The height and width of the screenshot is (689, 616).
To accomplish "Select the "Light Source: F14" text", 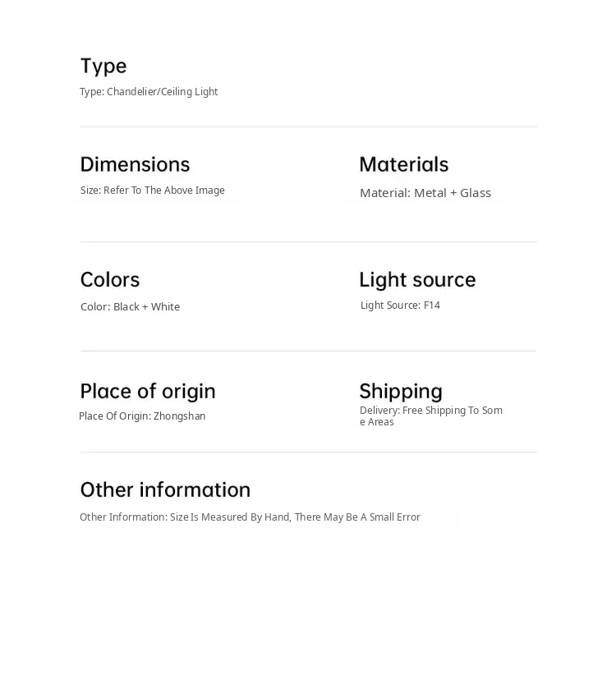I will [x=400, y=305].
